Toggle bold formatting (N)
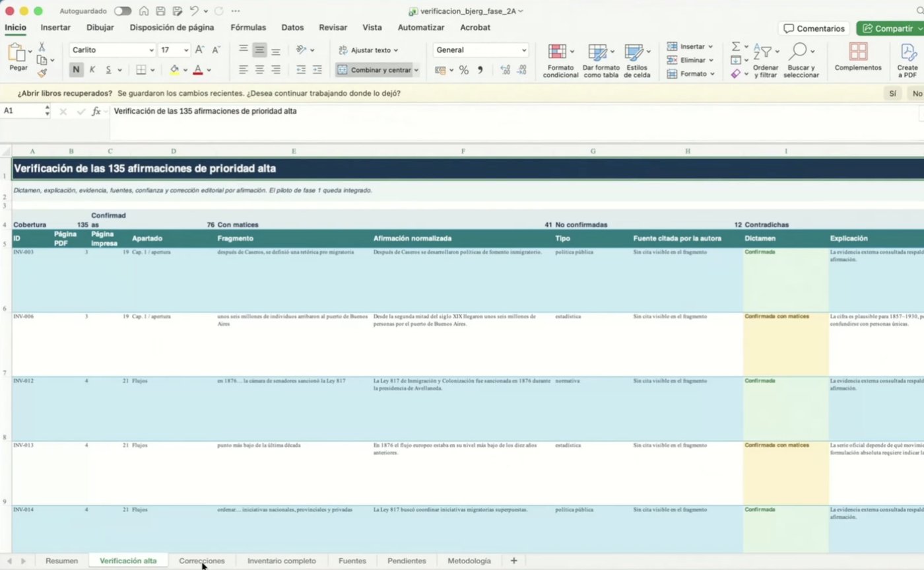This screenshot has height=570, width=924. coord(76,69)
